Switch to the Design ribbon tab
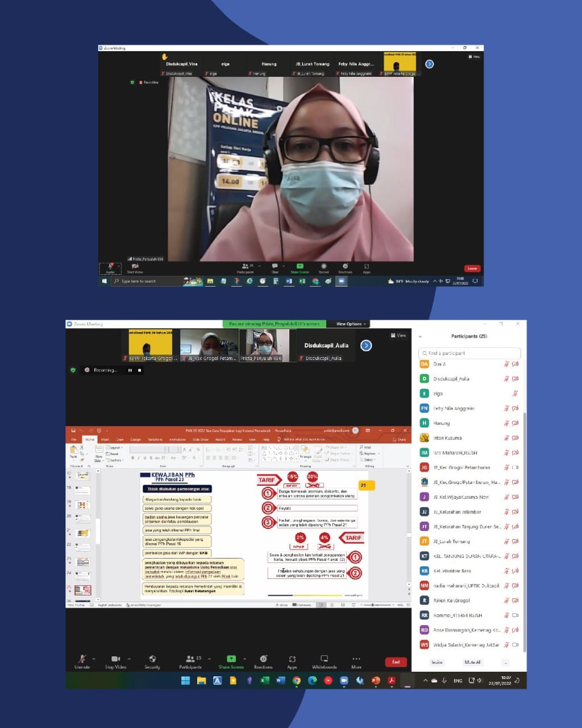 click(x=135, y=440)
